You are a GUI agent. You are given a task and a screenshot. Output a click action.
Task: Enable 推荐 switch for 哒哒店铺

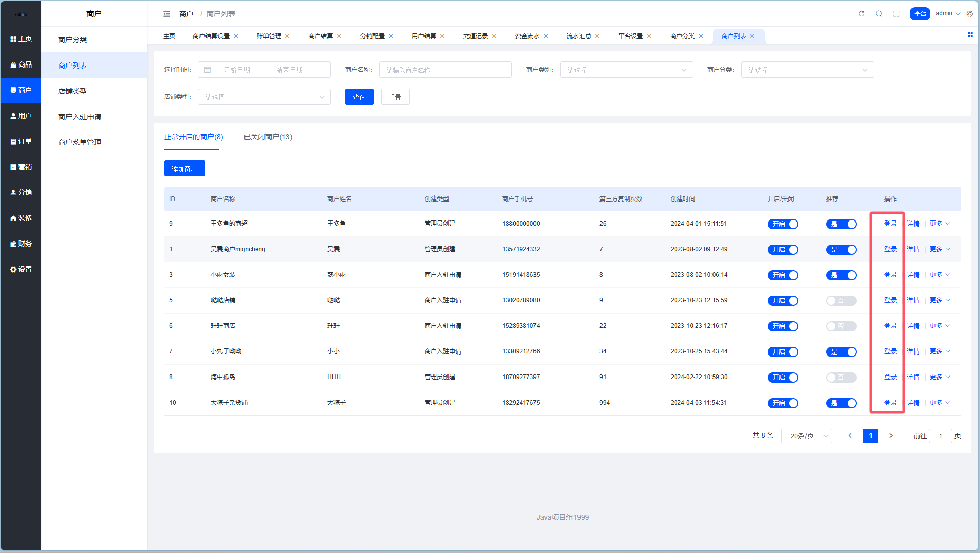click(841, 301)
